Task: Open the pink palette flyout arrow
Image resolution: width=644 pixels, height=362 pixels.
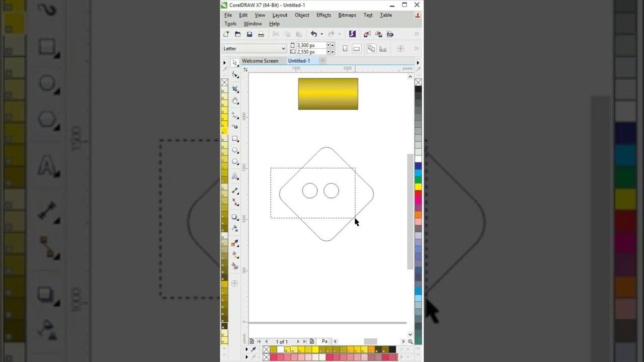Action: tap(247, 357)
